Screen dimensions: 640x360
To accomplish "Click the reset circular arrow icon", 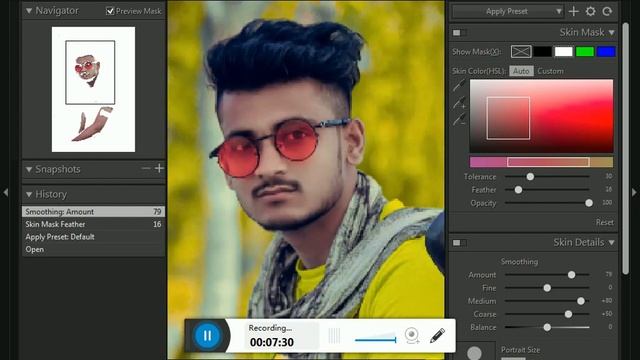I will point(607,11).
